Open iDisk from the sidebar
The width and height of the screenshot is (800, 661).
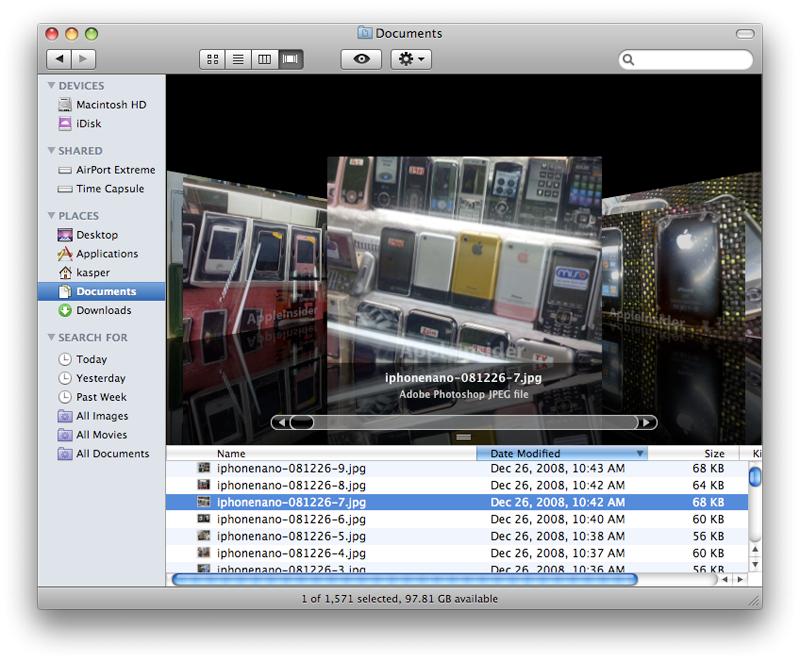pos(88,124)
